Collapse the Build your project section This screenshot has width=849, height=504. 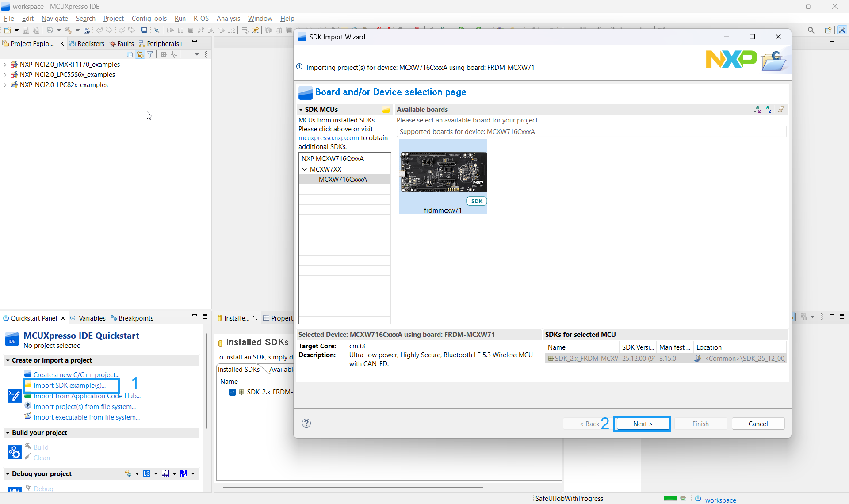pos(8,433)
